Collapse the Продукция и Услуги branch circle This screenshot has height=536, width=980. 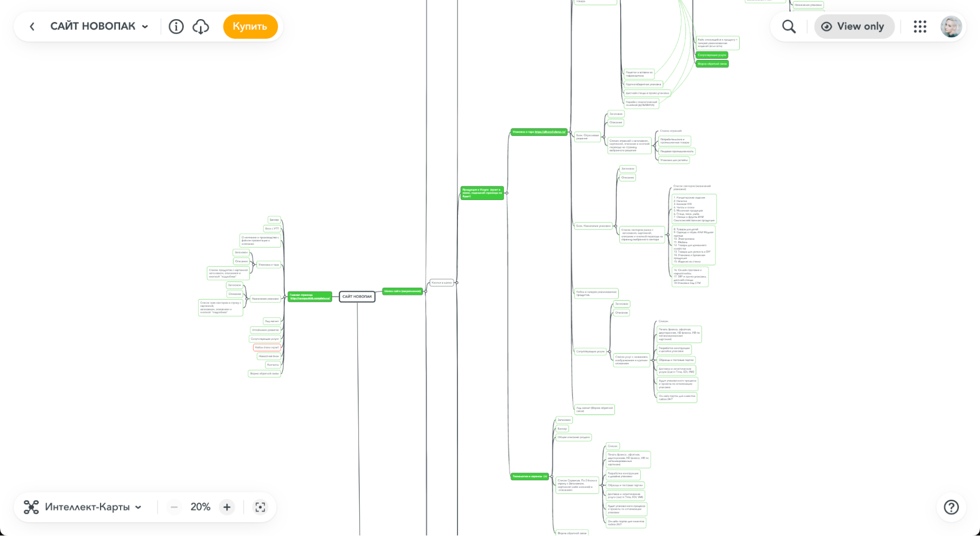coord(506,193)
